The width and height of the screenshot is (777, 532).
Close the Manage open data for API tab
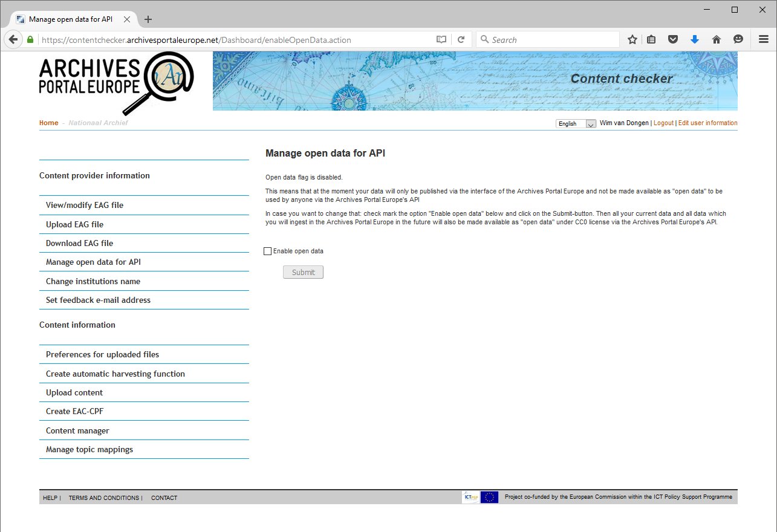click(x=126, y=19)
